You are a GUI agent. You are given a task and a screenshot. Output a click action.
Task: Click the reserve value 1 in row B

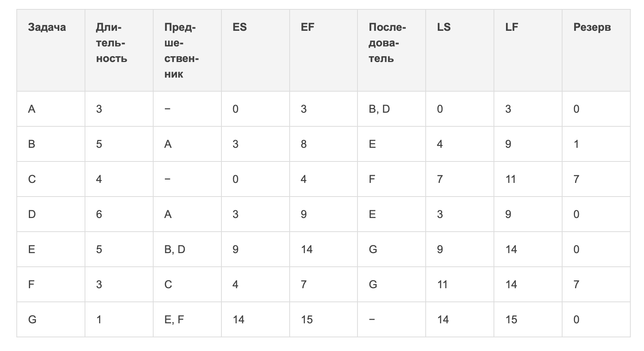point(576,144)
